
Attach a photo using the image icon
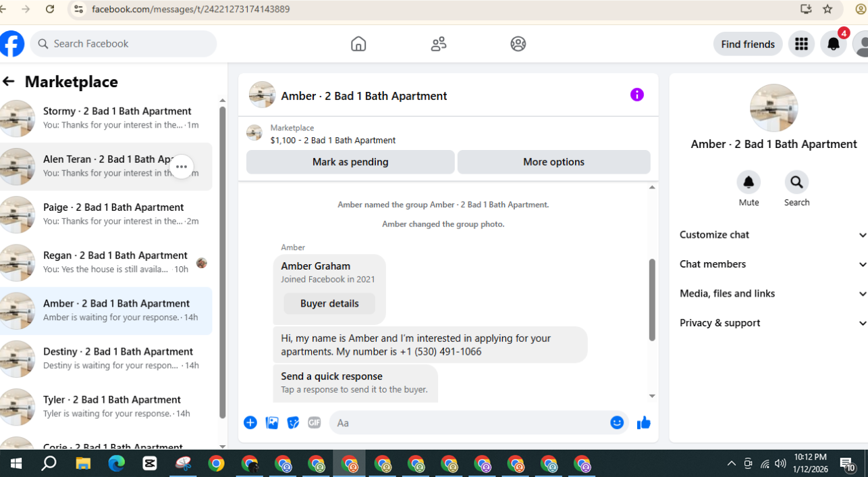pyautogui.click(x=272, y=422)
